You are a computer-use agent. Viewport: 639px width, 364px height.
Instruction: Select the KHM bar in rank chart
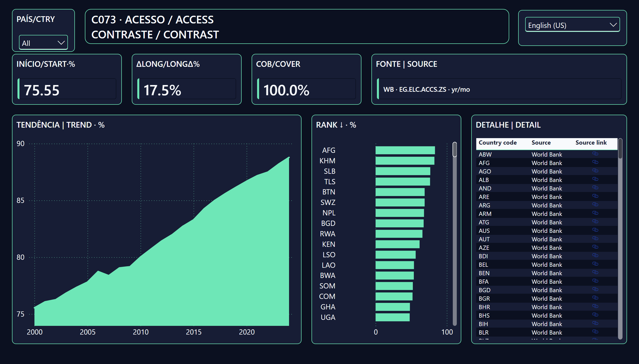tap(405, 161)
